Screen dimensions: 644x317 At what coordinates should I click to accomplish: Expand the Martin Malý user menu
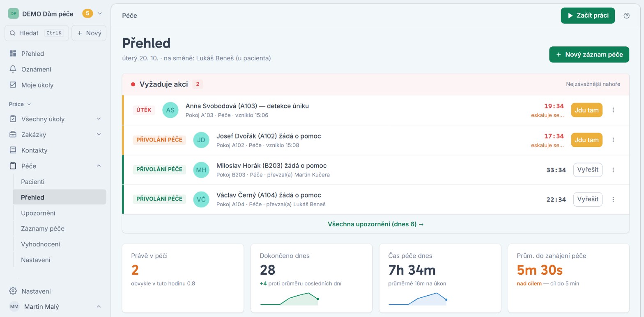[99, 306]
